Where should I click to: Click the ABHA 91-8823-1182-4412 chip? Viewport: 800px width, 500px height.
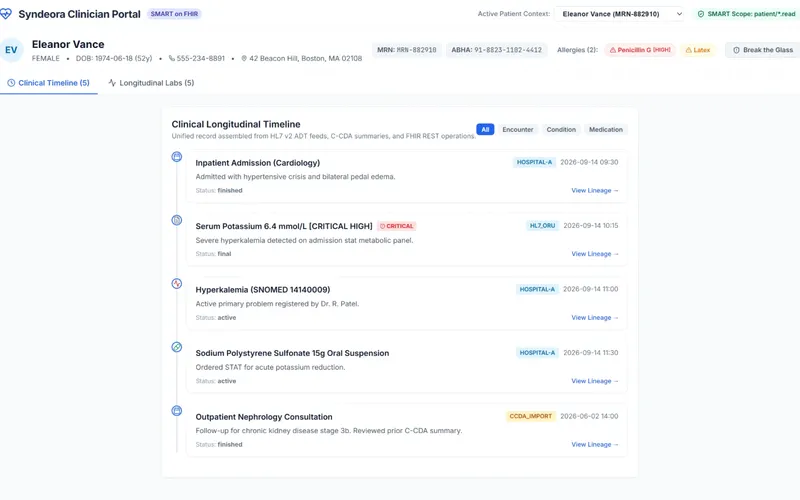point(496,50)
